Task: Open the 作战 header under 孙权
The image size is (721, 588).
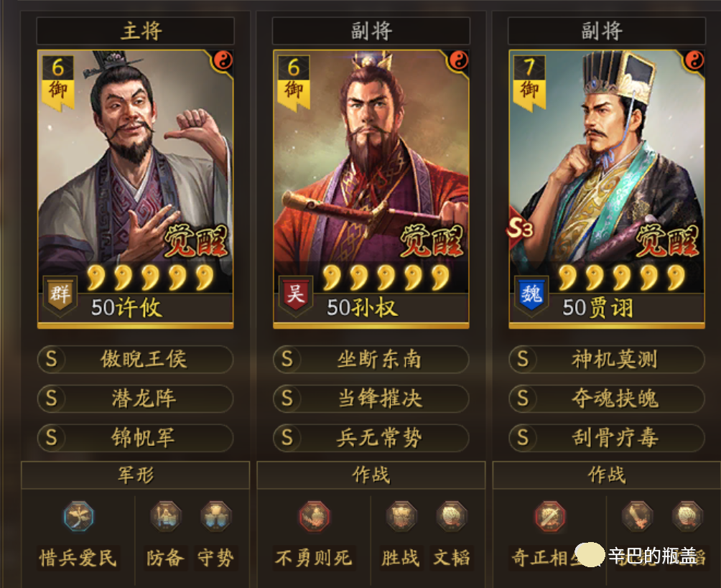Action: pos(371,475)
